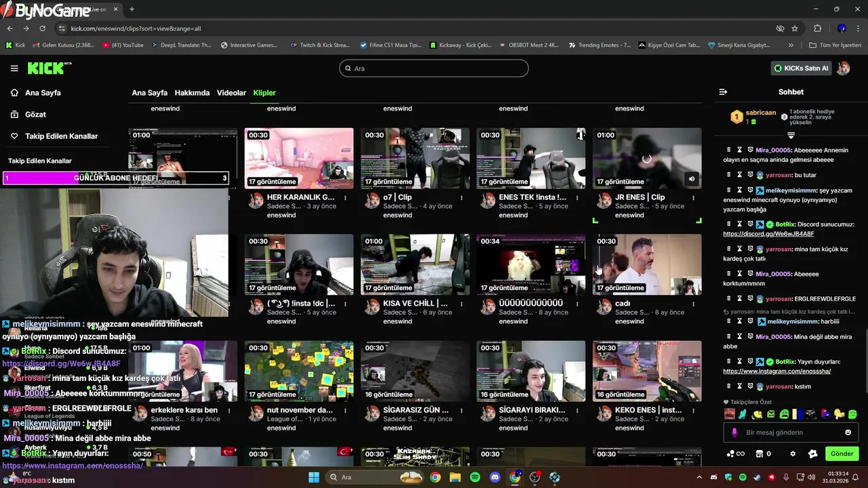Go back using the browser back arrow
Screen dimensions: 868x488
tap(9, 28)
